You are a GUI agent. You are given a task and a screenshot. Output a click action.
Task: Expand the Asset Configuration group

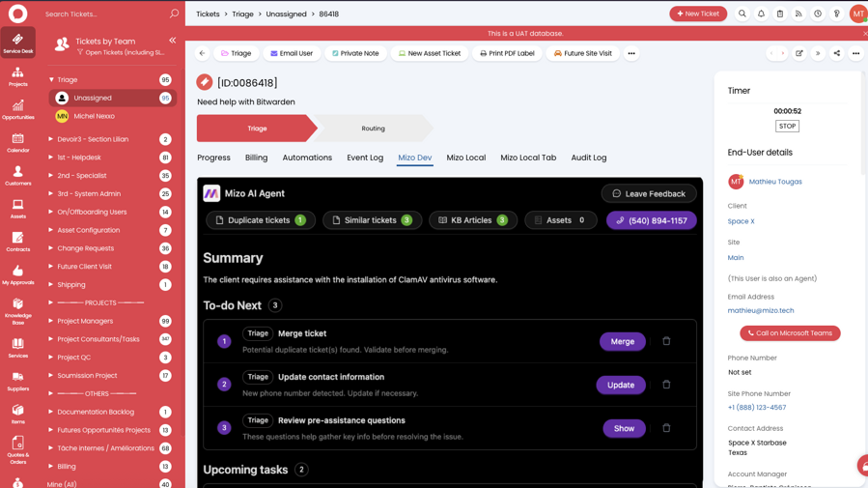click(50, 230)
